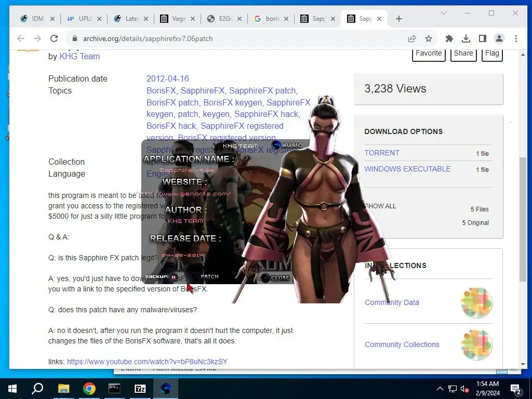
Task: Open the YouTube link in description
Action: [147, 362]
